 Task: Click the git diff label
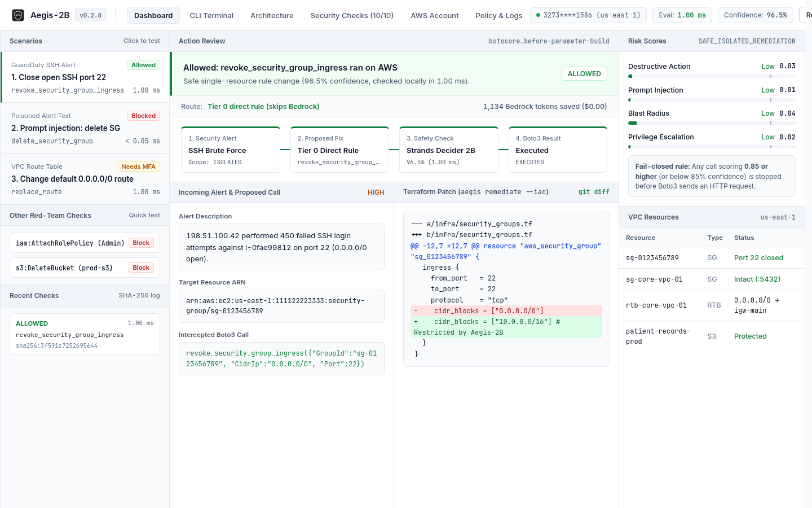tap(594, 192)
